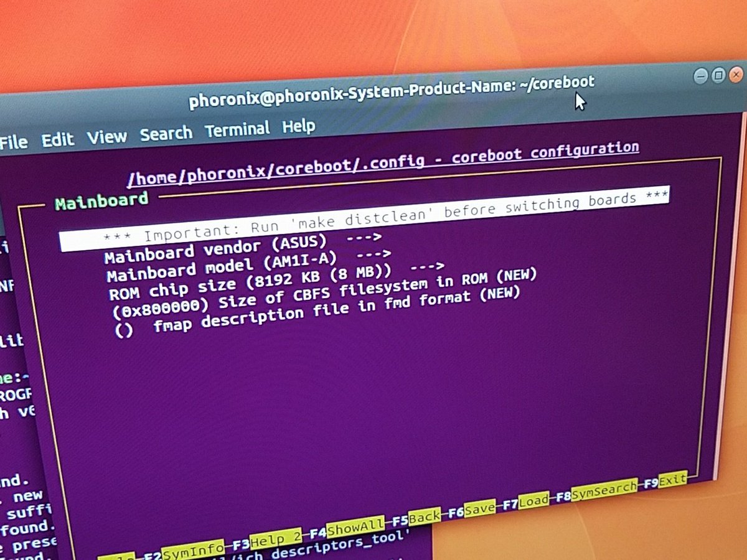The image size is (747, 560).
Task: Click the F7 Load button
Action: [526, 501]
